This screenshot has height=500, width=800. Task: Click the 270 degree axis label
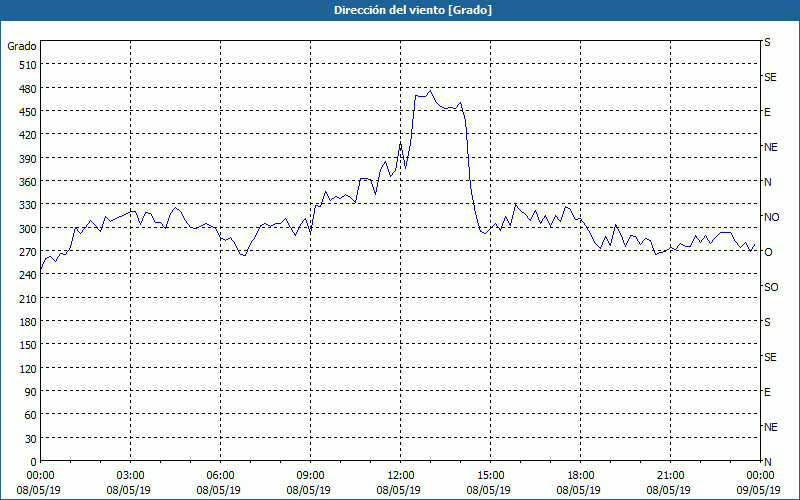28,252
